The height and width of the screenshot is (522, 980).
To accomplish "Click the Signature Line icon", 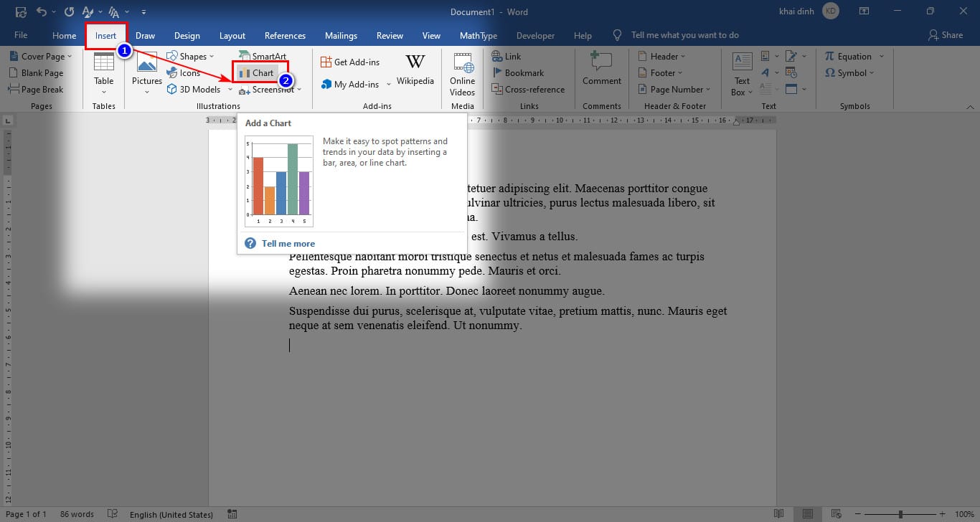I will (x=791, y=57).
